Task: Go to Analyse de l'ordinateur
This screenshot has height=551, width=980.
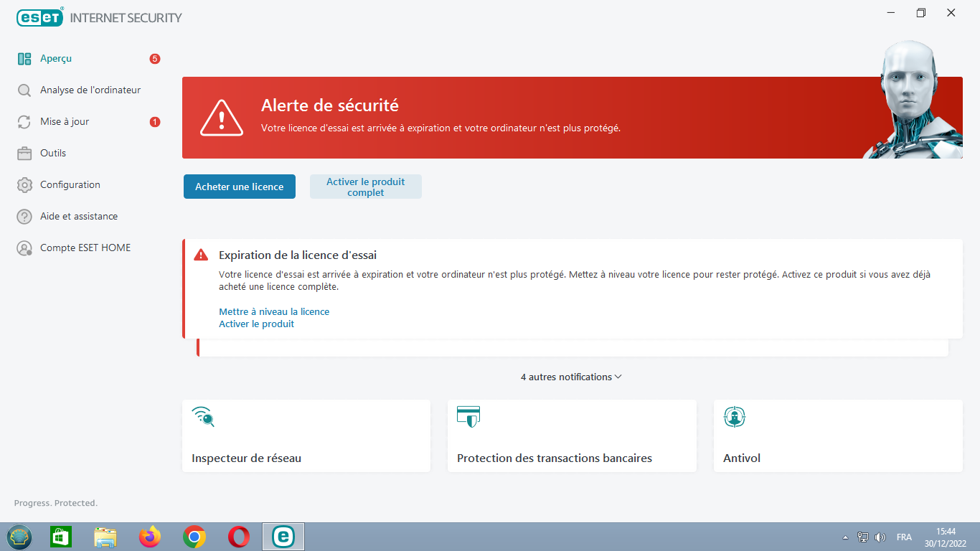Action: (89, 90)
